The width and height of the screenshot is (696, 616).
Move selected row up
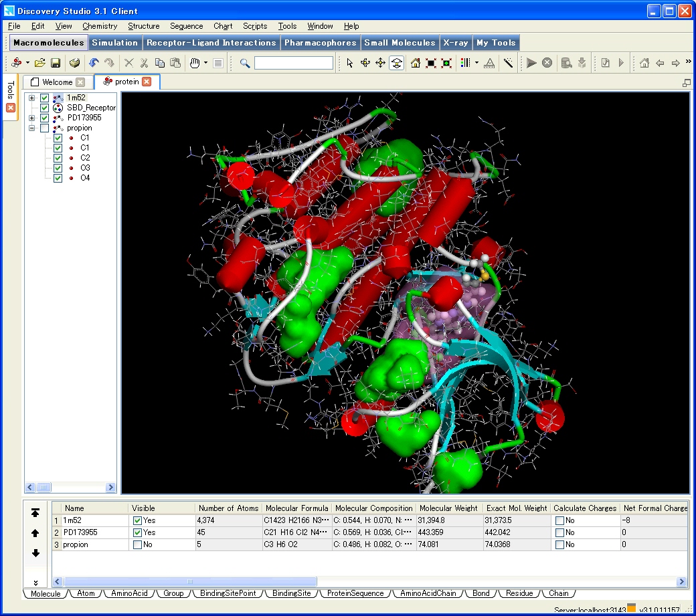point(35,532)
